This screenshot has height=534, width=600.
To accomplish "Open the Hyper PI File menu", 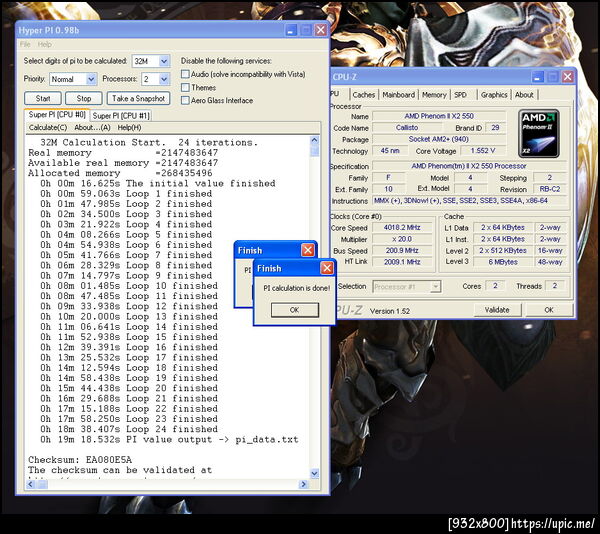I will coord(25,44).
